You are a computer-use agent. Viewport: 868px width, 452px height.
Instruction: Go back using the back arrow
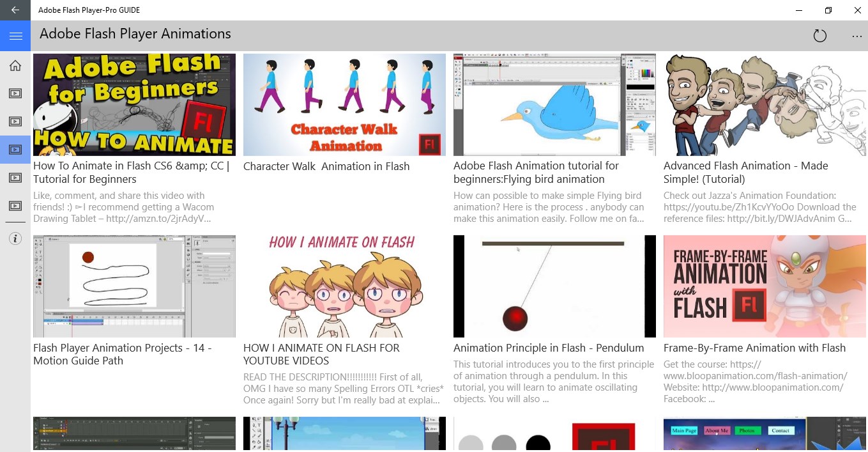point(15,10)
